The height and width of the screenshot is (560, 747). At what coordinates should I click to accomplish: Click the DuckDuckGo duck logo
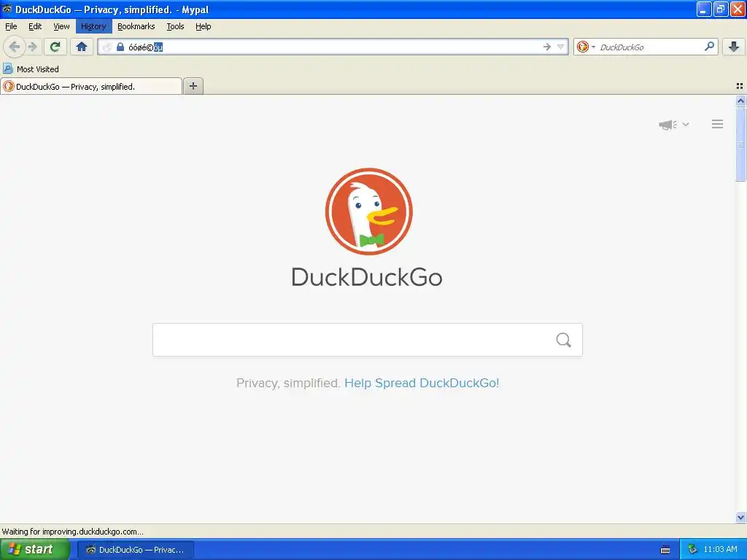(368, 211)
